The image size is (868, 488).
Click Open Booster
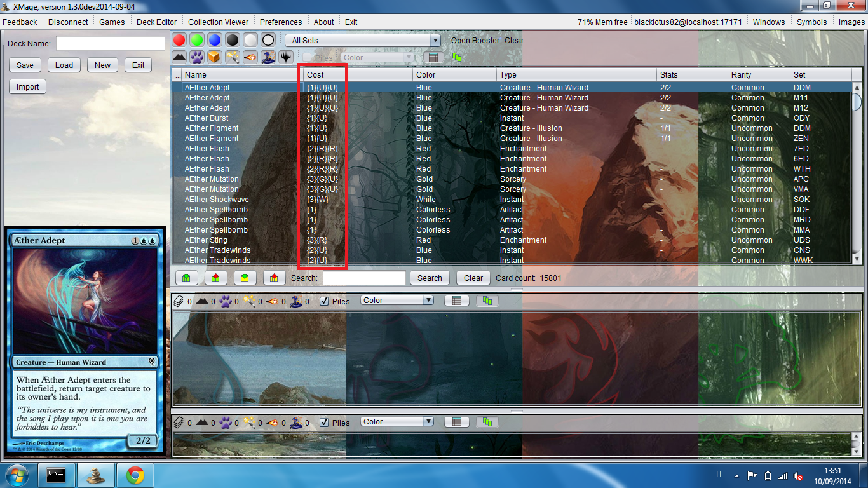point(475,40)
